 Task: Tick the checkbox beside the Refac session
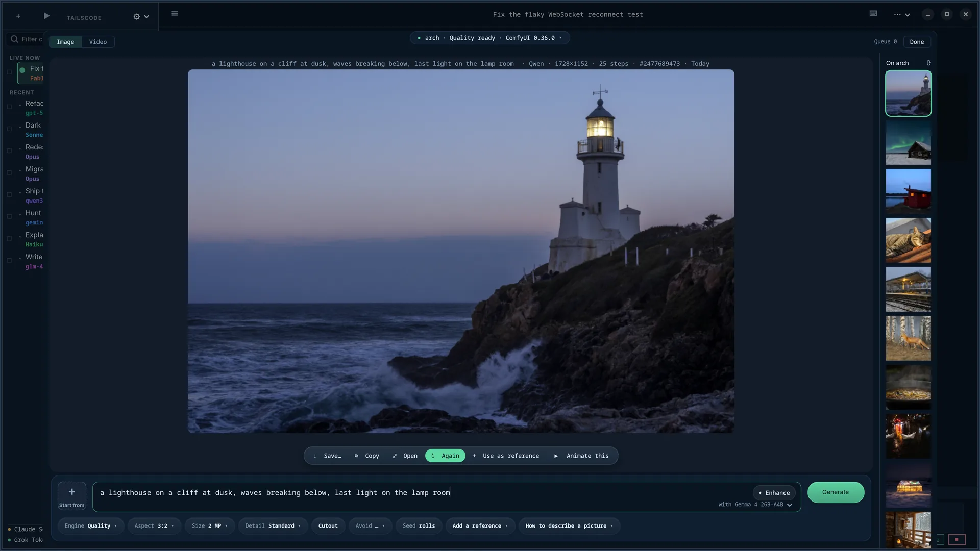(9, 107)
